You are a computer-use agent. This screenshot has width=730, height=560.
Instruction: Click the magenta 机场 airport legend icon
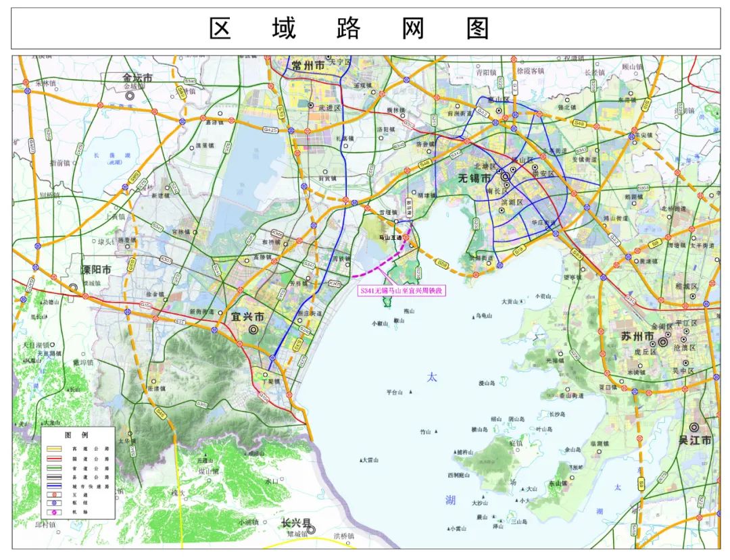coord(54,512)
